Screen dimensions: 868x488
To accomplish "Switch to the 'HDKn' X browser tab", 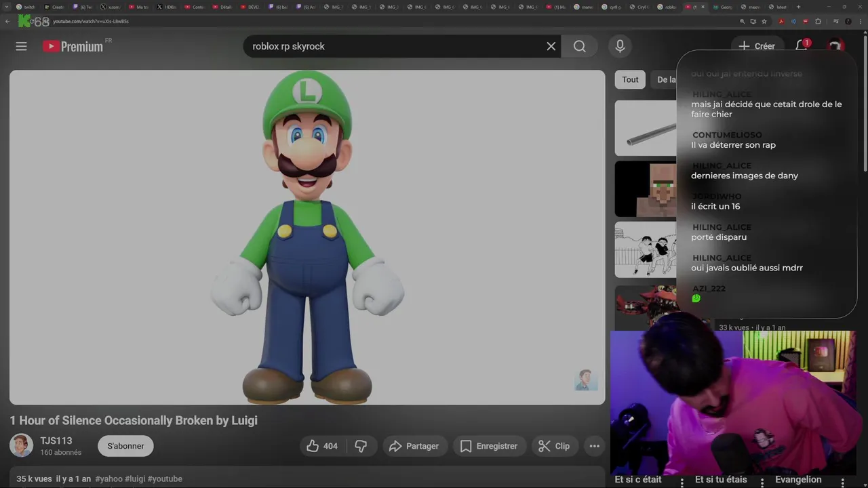I will coord(167,7).
